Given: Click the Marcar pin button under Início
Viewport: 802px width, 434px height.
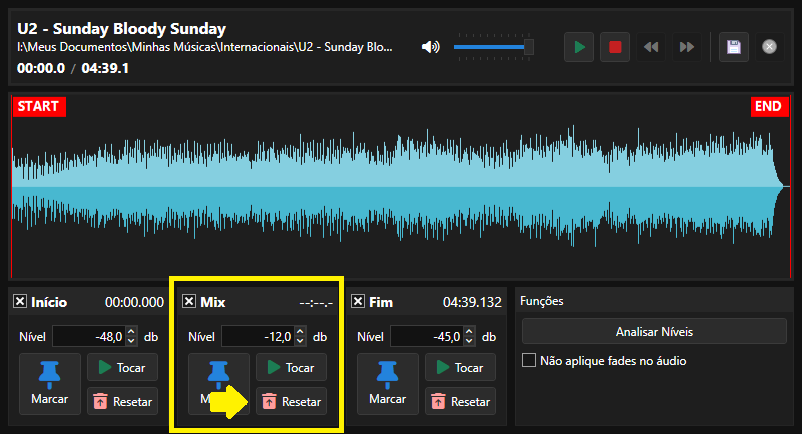Looking at the screenshot, I should tap(51, 384).
